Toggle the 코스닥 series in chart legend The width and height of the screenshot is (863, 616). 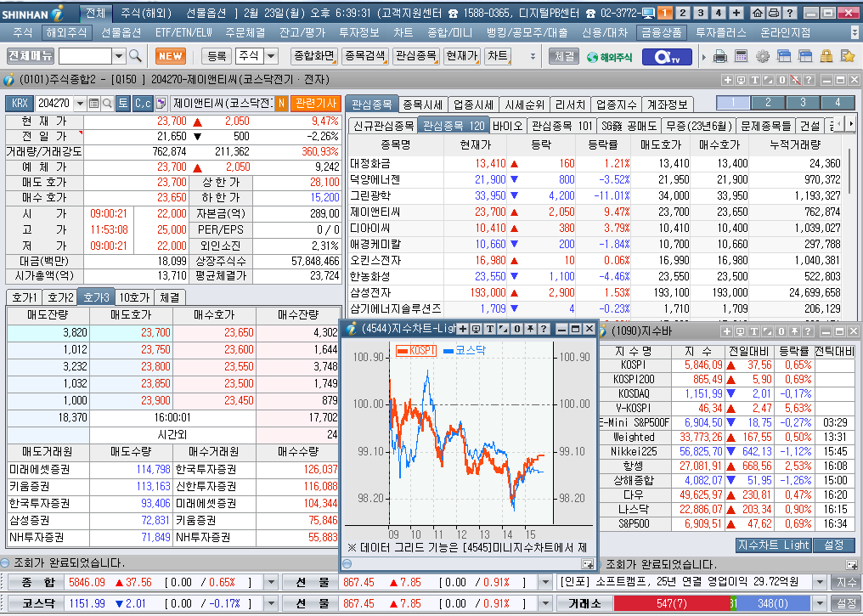465,350
